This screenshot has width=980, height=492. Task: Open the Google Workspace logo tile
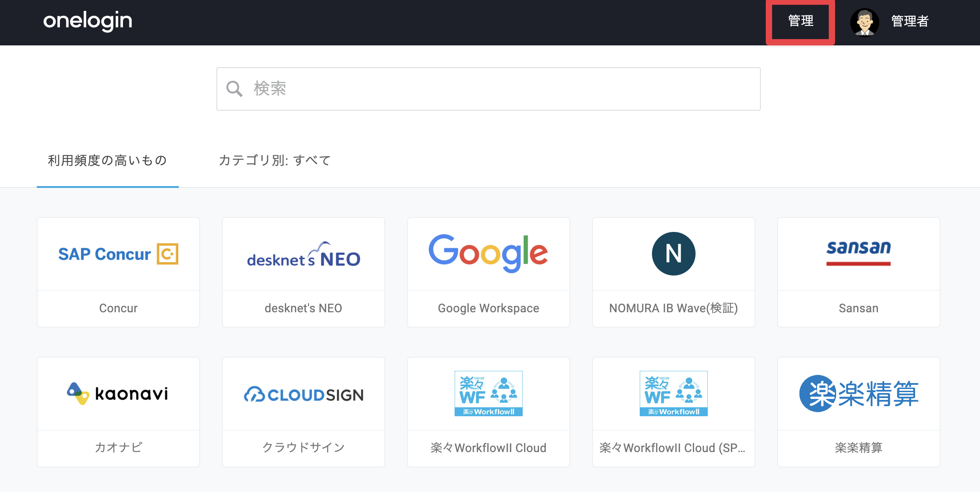489,253
